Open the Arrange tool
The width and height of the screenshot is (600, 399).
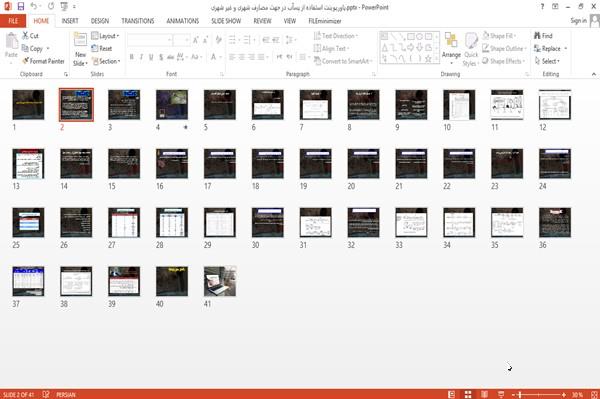[x=451, y=47]
